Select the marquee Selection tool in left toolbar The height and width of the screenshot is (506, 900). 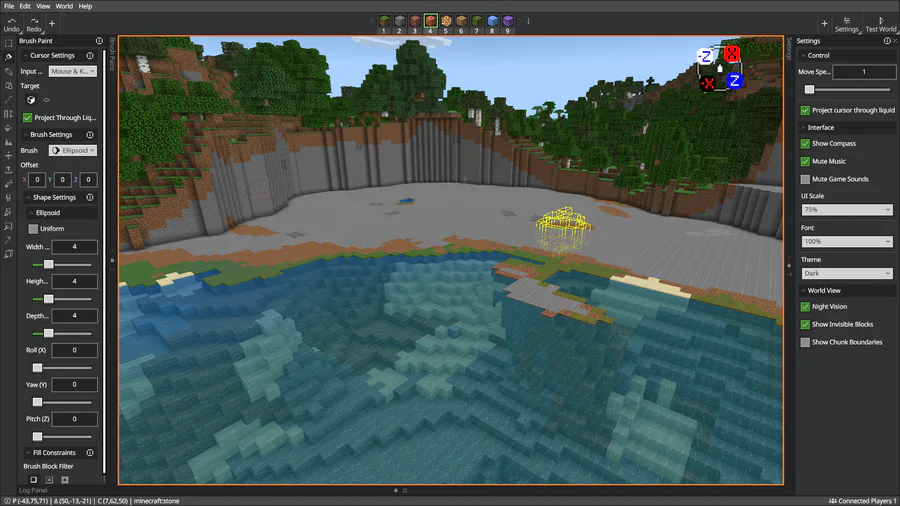click(x=8, y=43)
